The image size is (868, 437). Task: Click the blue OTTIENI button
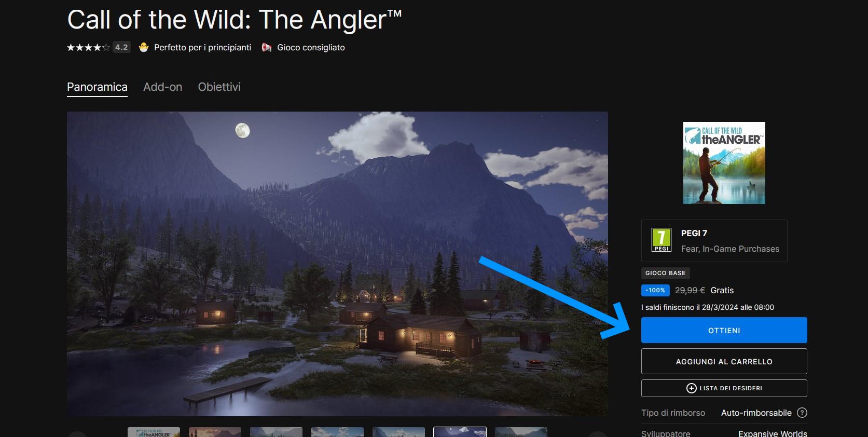pos(724,330)
